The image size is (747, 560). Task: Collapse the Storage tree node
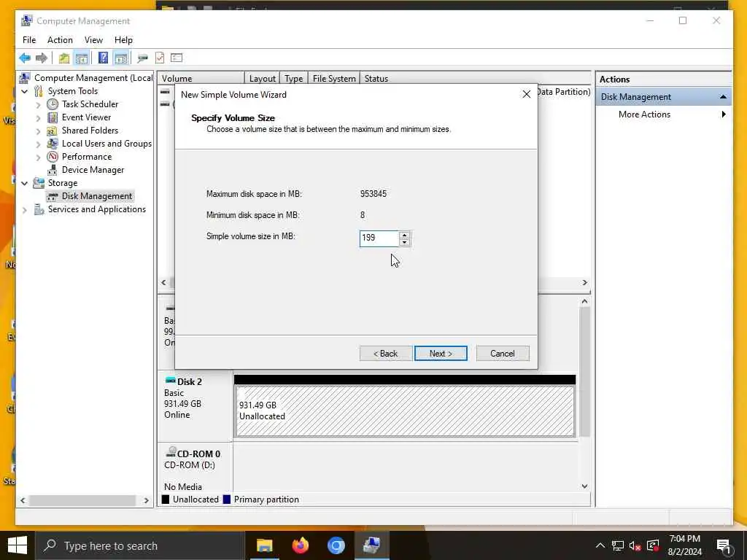(25, 183)
